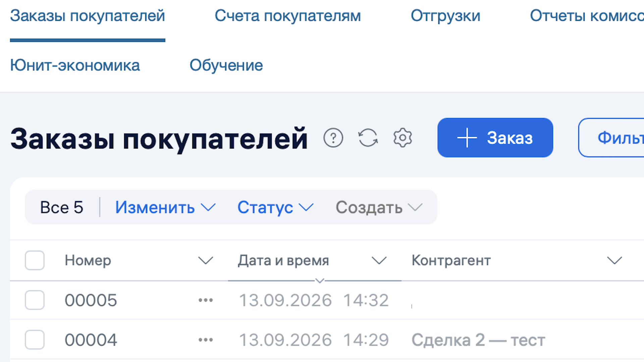Screen dimensions: 644x362
Task: Select the checkbox for order 00005
Action: click(35, 300)
